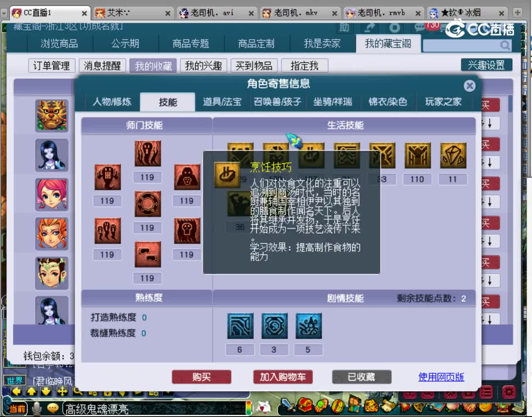Switch to the 召唤兽/孩子 tab
532x417 pixels.
277,102
